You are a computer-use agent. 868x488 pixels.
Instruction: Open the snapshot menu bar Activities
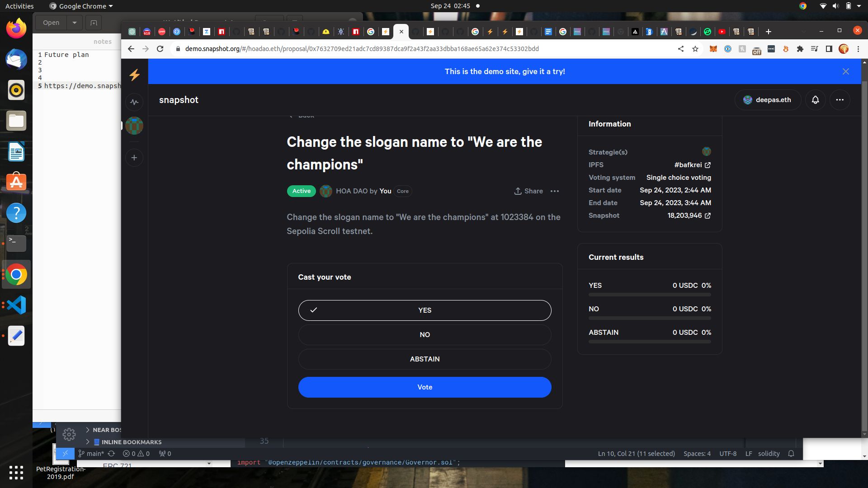[x=20, y=6]
